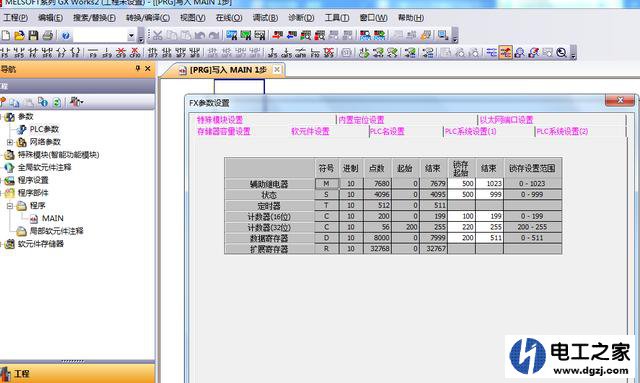Click the F9 horizontal line icon
This screenshot has height=383, width=640.
(93, 53)
